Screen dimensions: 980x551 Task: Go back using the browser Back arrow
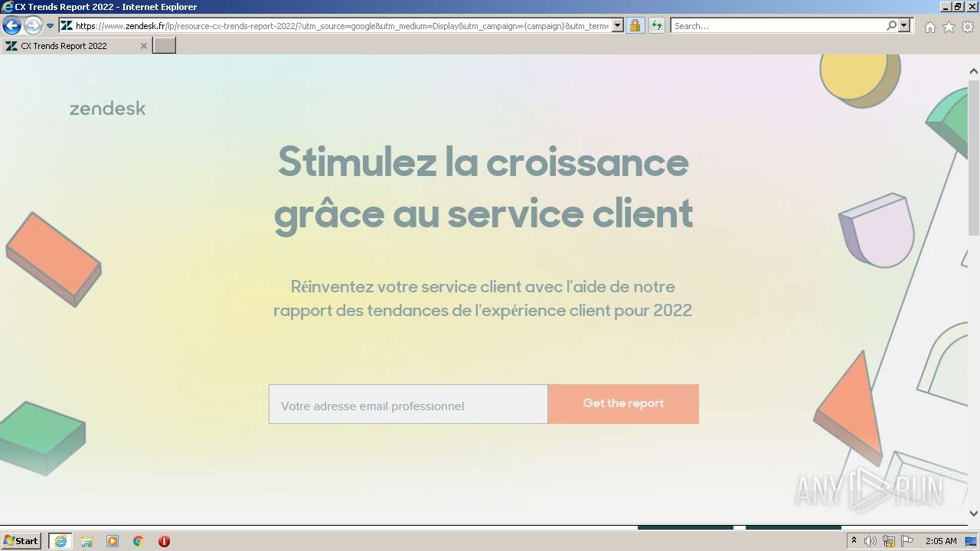point(11,26)
